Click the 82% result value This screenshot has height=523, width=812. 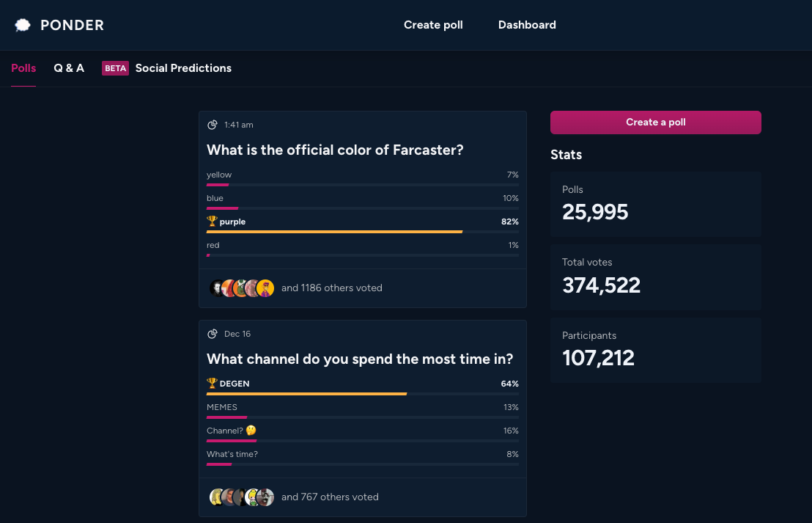509,222
